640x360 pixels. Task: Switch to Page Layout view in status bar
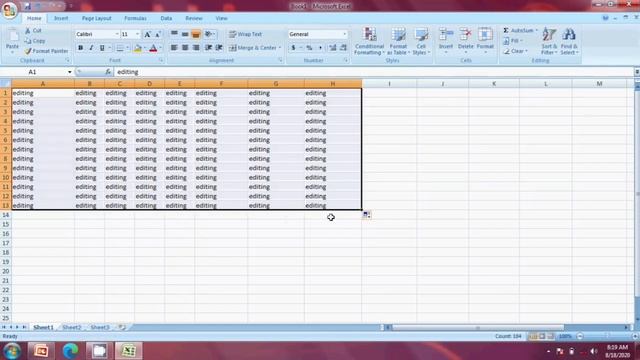click(x=542, y=336)
